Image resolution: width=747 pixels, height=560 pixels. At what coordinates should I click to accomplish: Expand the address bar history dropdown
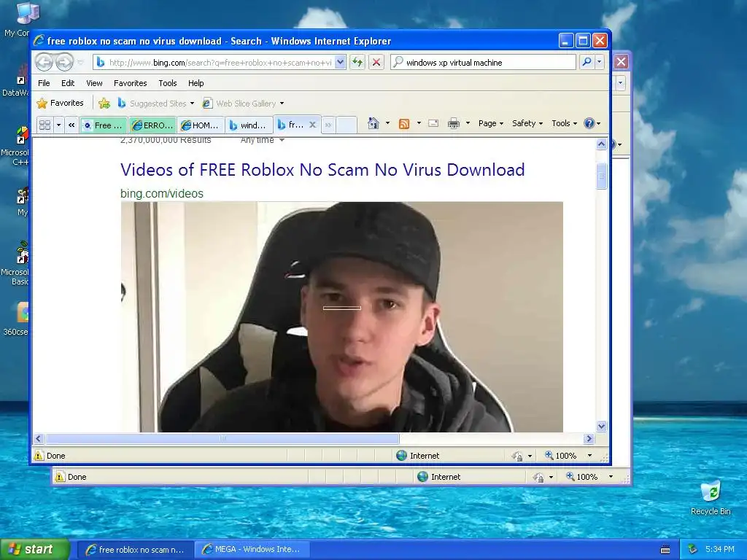(340, 63)
